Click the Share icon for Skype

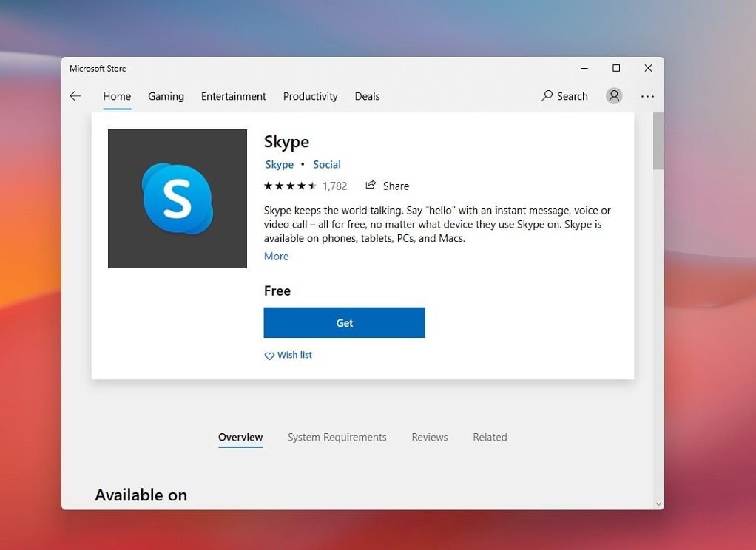pyautogui.click(x=370, y=186)
